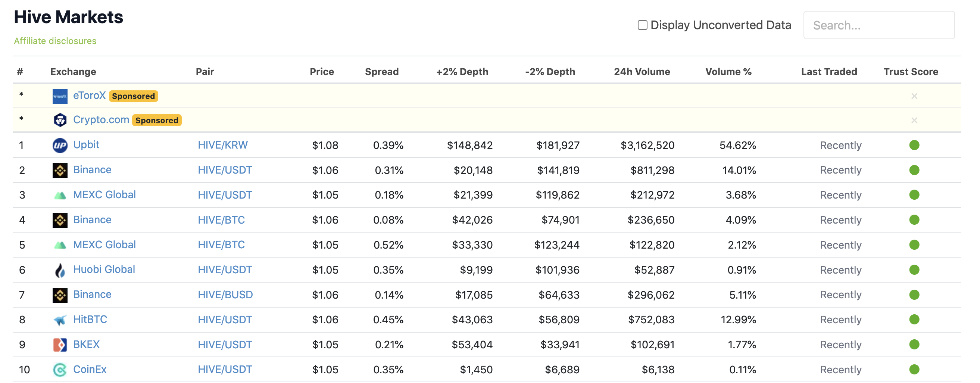Screen dimensions: 980x383
Task: Open MEXC Global HIVE/BTC pair link
Action: (x=221, y=245)
